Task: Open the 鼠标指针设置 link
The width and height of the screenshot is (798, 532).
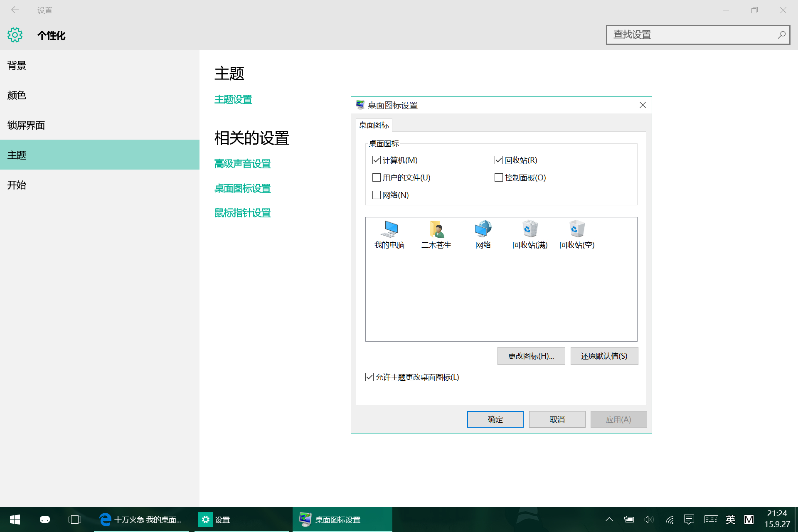Action: point(242,213)
